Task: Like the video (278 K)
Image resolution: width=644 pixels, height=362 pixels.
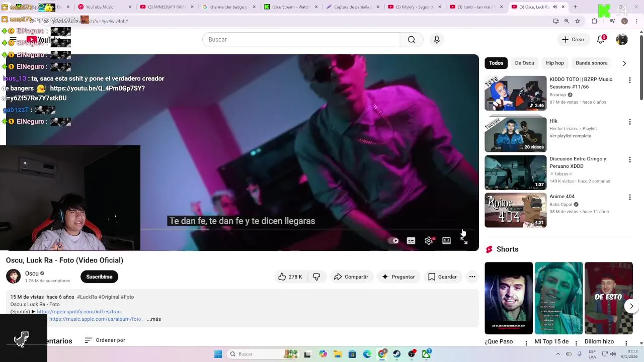Action: pos(290,277)
